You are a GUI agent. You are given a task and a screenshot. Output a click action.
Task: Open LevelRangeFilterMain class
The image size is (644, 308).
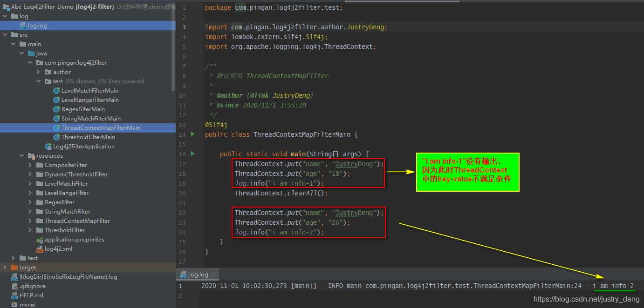[x=90, y=100]
